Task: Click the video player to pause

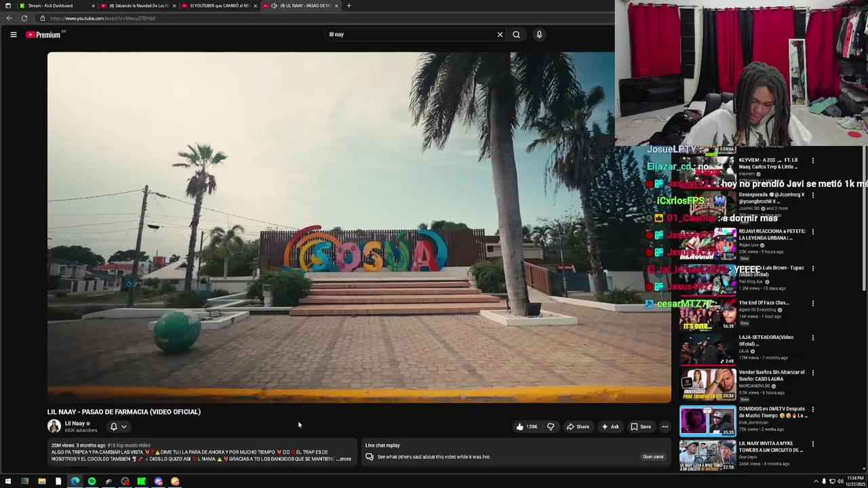Action: 359,227
